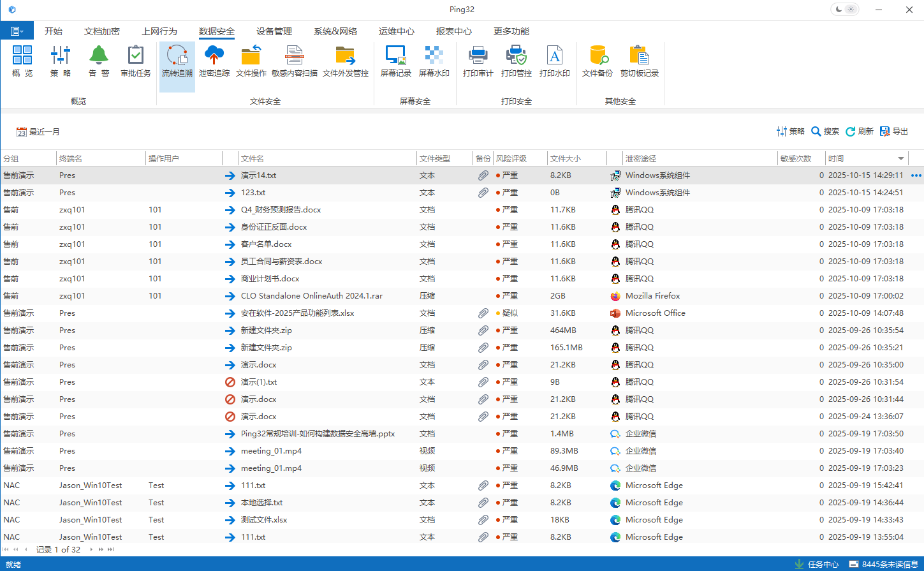Open the 屏幕记录 screen recording tool
Viewport: 924px width, 571px height.
click(395, 62)
